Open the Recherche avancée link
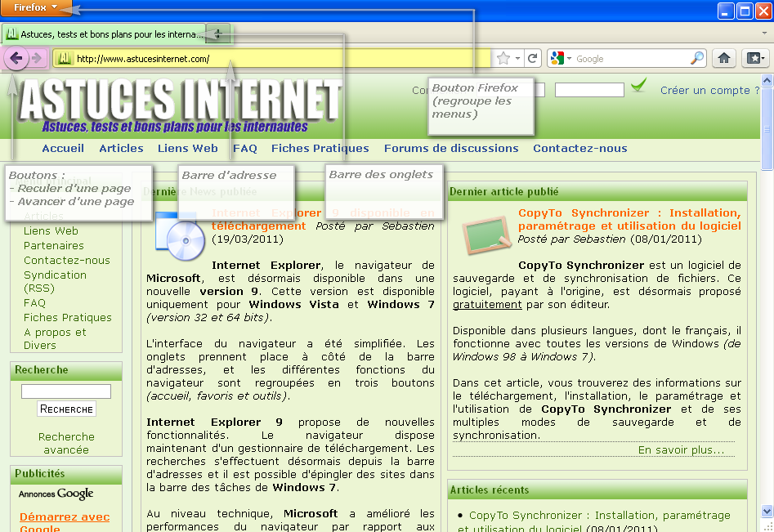Viewport: 774px width, 532px height. 66,443
